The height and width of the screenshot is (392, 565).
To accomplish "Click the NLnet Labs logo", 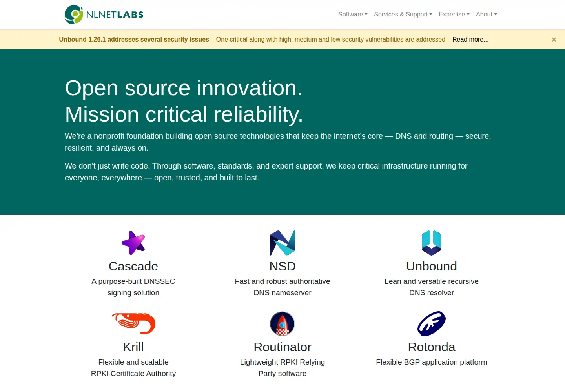I will (x=104, y=15).
